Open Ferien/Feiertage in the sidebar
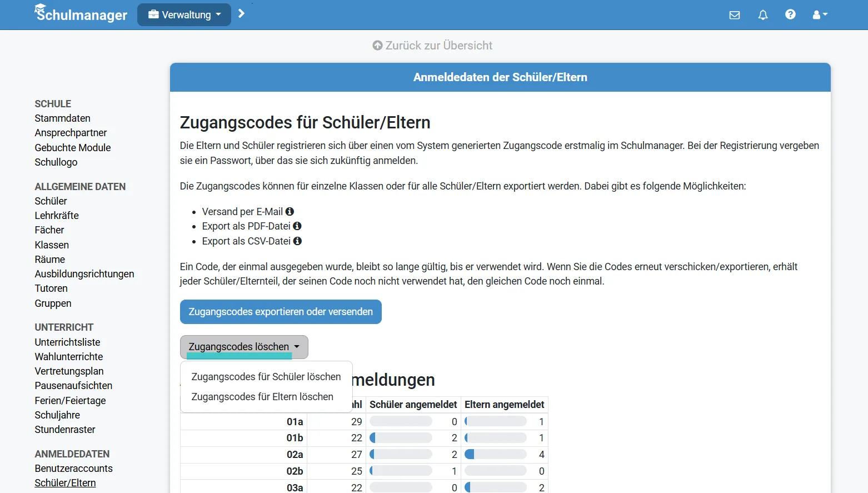 point(70,401)
